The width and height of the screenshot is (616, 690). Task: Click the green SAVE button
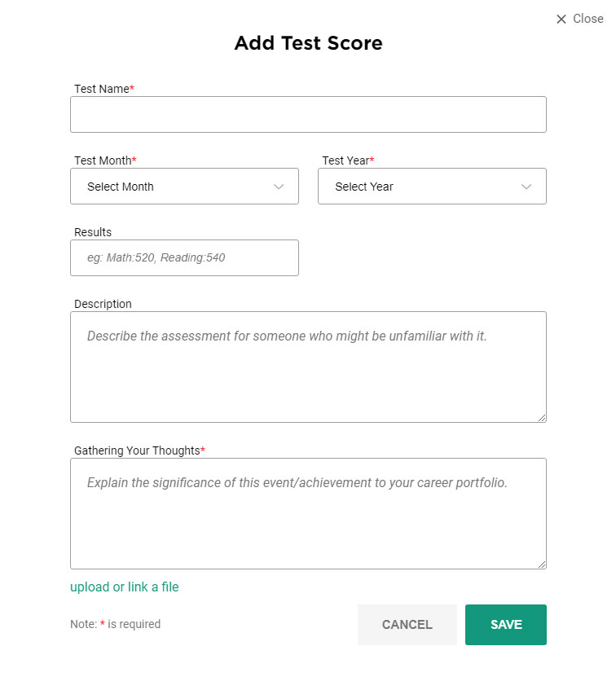click(506, 625)
